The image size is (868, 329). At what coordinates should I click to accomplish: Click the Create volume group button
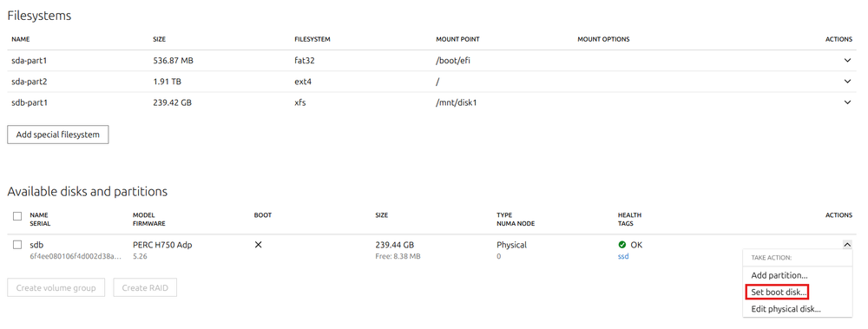[x=56, y=288]
